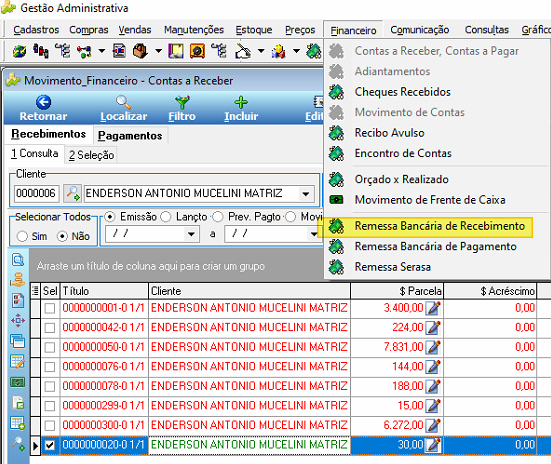Click magnifier icon at top of left sidebar
Screen dimensions: 551x464
18,260
